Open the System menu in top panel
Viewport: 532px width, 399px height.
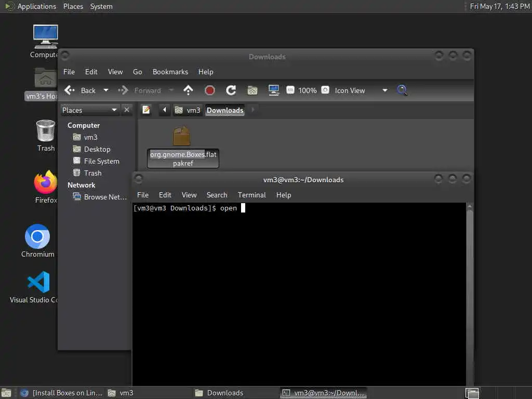click(101, 6)
